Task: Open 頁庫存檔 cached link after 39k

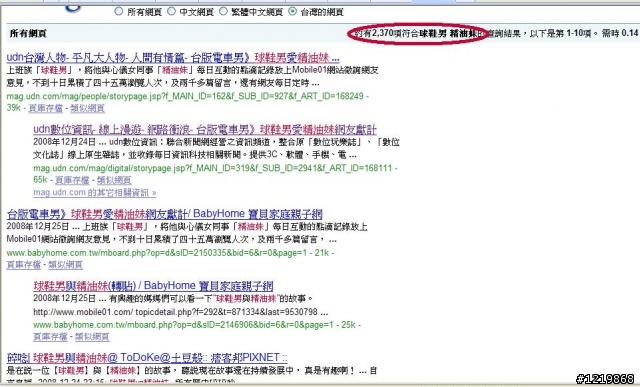Action: tap(46, 108)
